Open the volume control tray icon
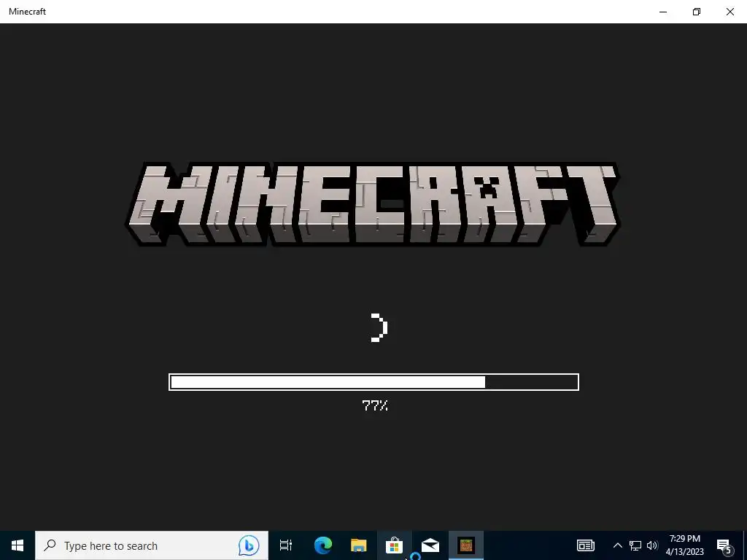The image size is (747, 560). point(652,545)
